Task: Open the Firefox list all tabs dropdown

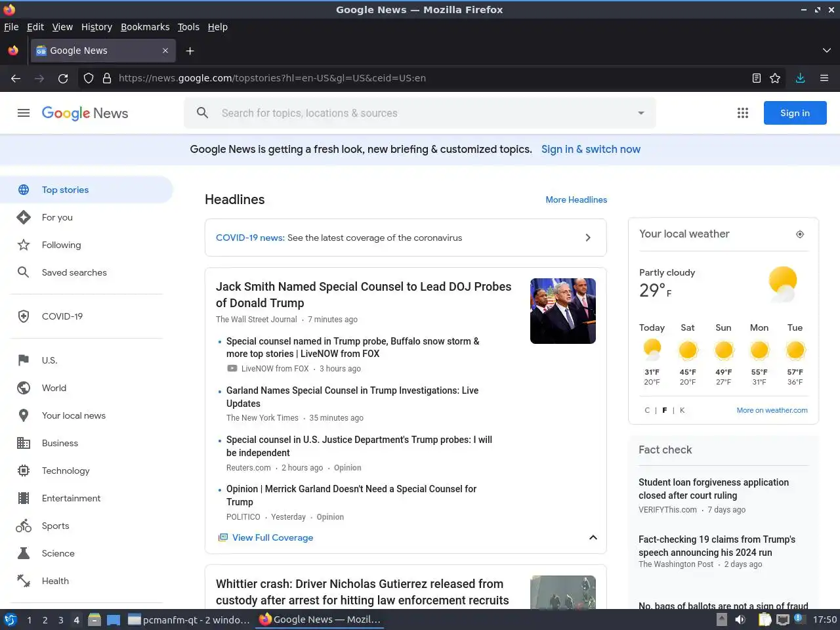Action: click(826, 51)
